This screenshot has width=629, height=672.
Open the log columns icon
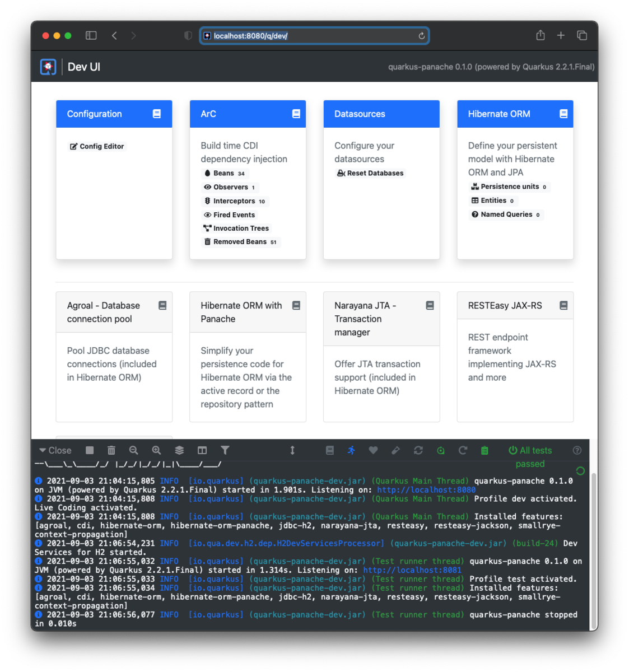pyautogui.click(x=202, y=450)
